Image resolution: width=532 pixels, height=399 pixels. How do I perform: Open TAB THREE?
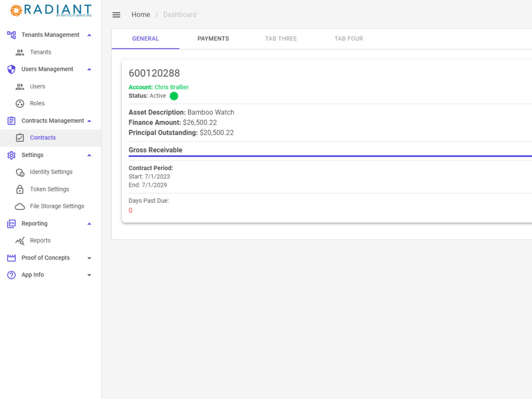tap(281, 38)
